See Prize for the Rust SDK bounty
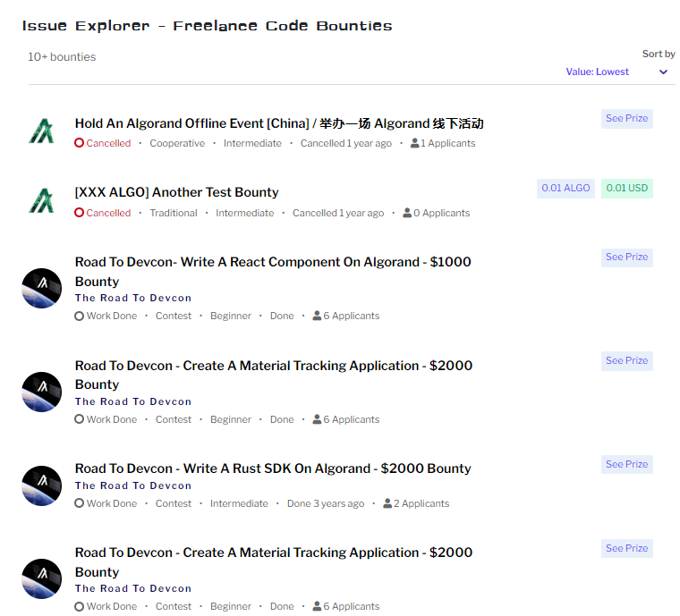 click(626, 464)
